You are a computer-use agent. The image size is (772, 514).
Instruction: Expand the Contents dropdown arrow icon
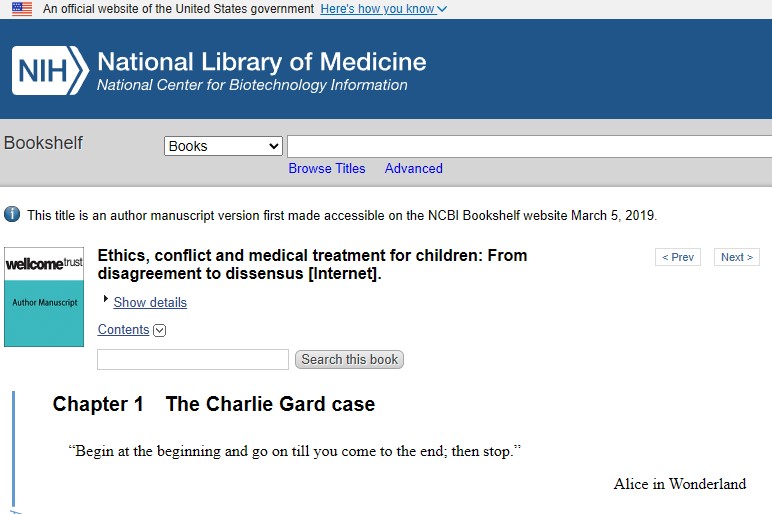pos(160,331)
